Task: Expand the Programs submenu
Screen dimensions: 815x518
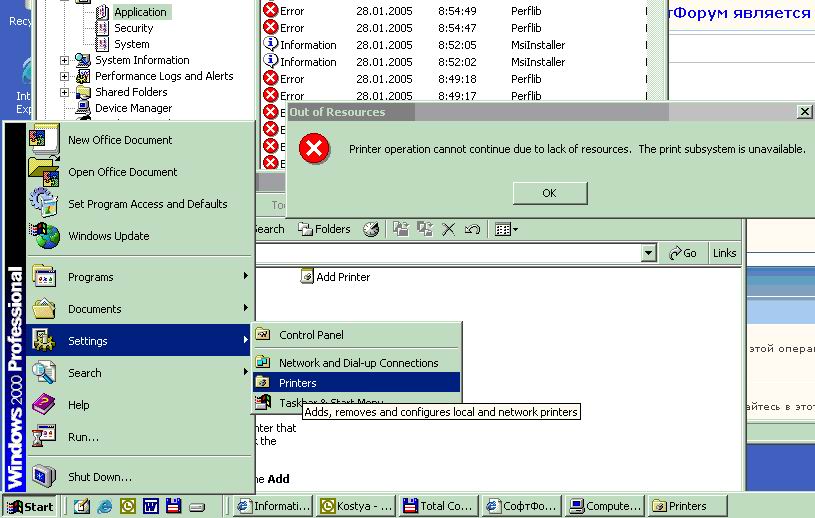Action: tap(140, 277)
